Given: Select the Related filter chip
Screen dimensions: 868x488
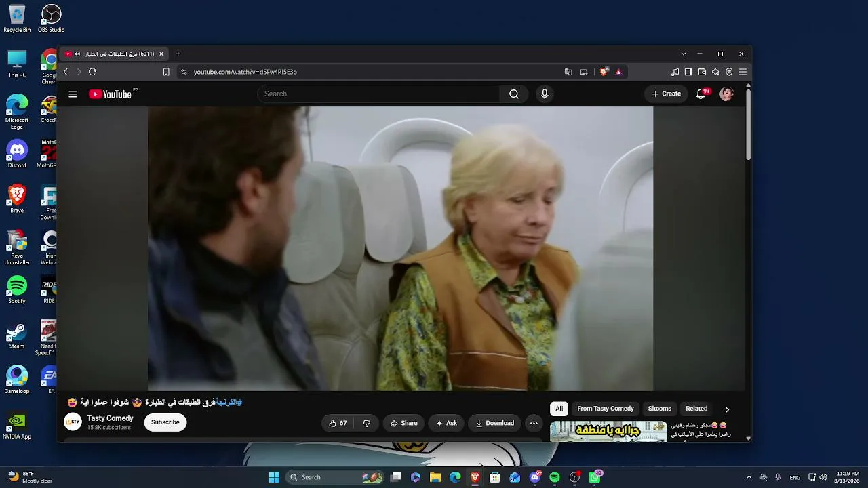Looking at the screenshot, I should pos(696,409).
